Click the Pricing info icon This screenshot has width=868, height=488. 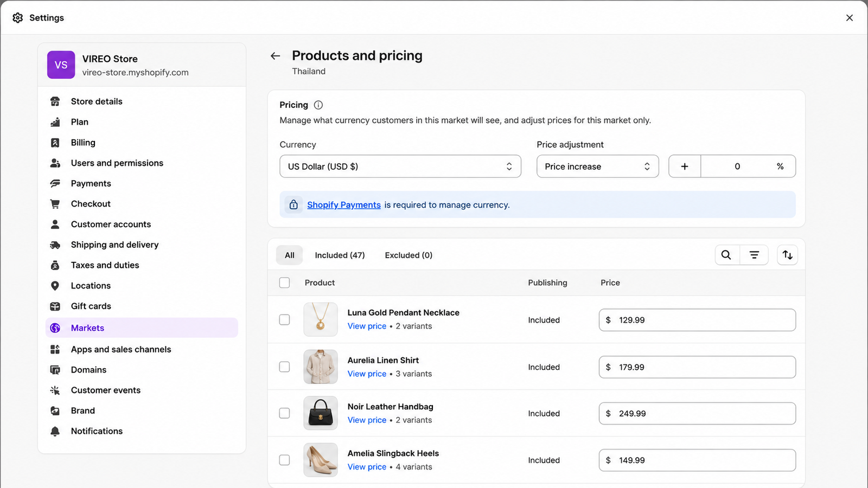(x=318, y=105)
